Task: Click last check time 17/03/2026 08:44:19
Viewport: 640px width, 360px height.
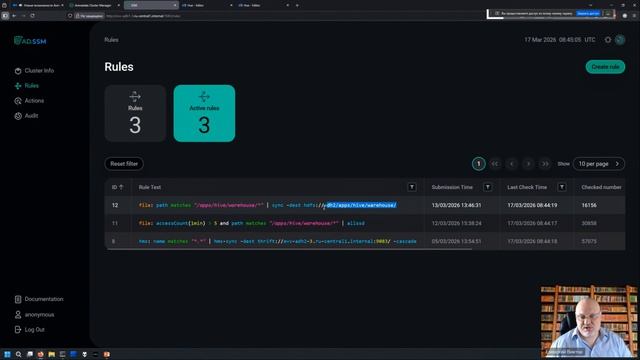Action: click(x=532, y=205)
